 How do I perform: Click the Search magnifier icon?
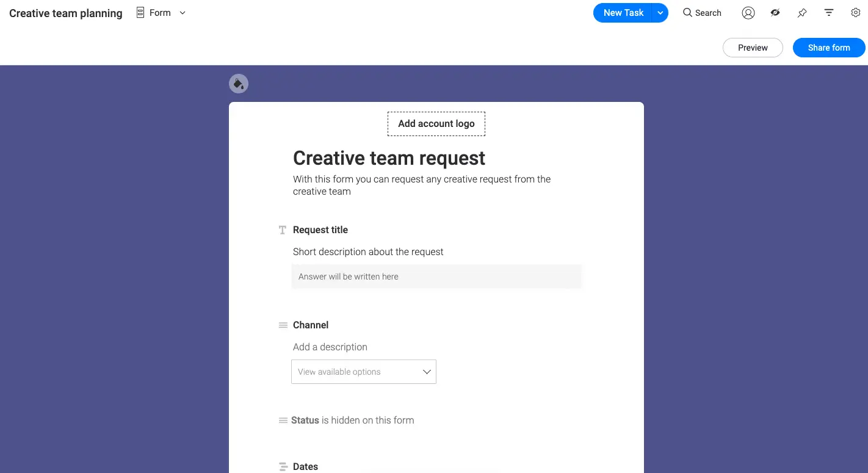[687, 12]
